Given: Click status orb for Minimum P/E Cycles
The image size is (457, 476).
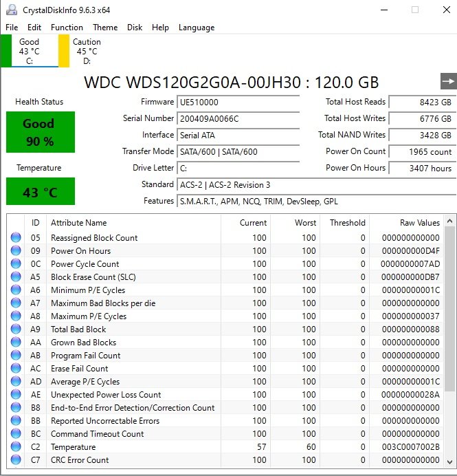Looking at the screenshot, I should click(16, 290).
